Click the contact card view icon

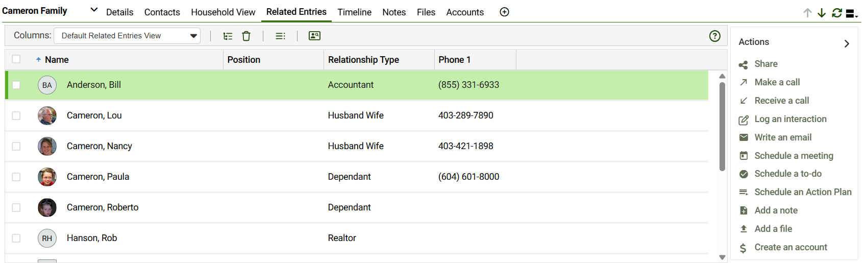tap(314, 36)
